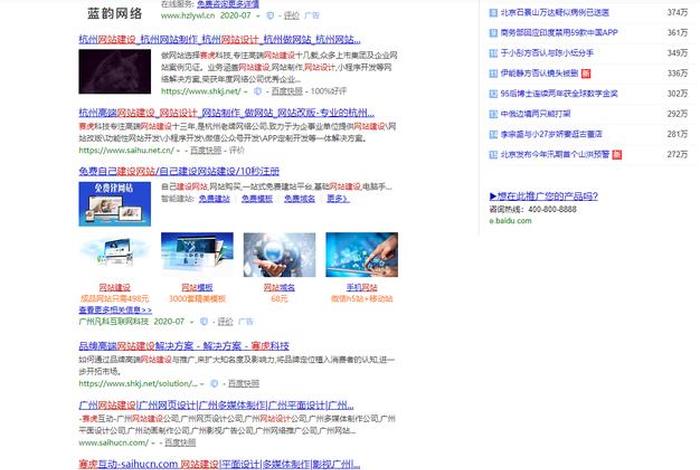Click the 蓝韵网络 logo
The height and width of the screenshot is (470, 700).
(115, 13)
